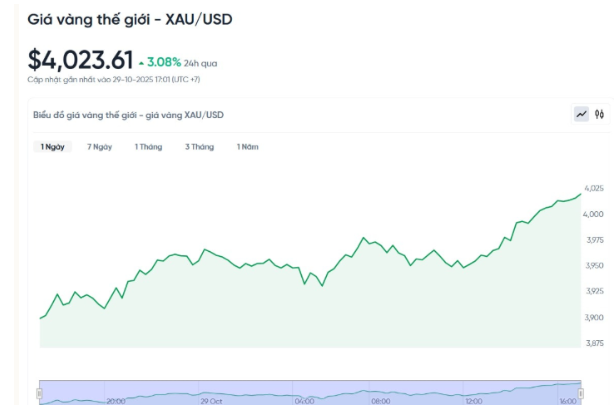Select the 7 Ngày time range tab
This screenshot has width=616, height=412.
(99, 147)
